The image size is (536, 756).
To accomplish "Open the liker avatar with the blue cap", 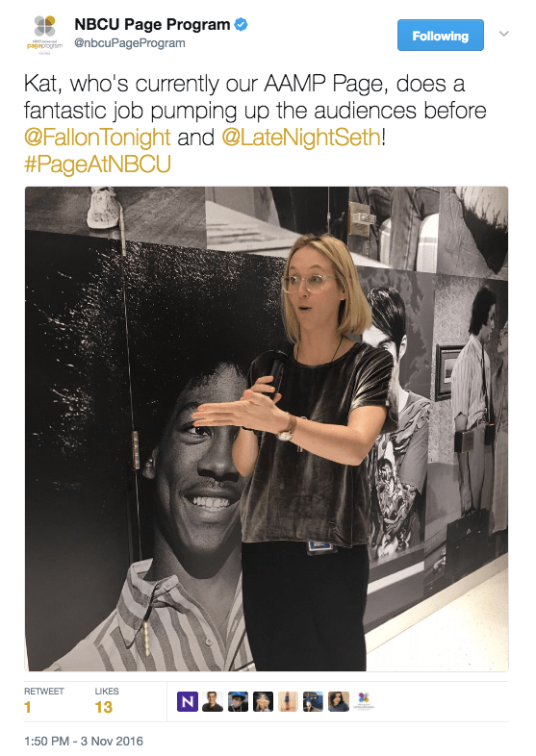I will (238, 701).
